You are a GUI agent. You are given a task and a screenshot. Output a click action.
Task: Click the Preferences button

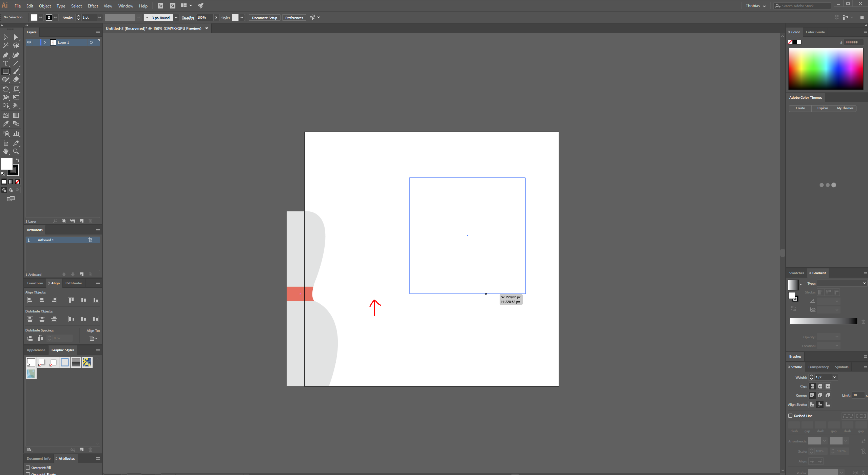[x=294, y=18]
